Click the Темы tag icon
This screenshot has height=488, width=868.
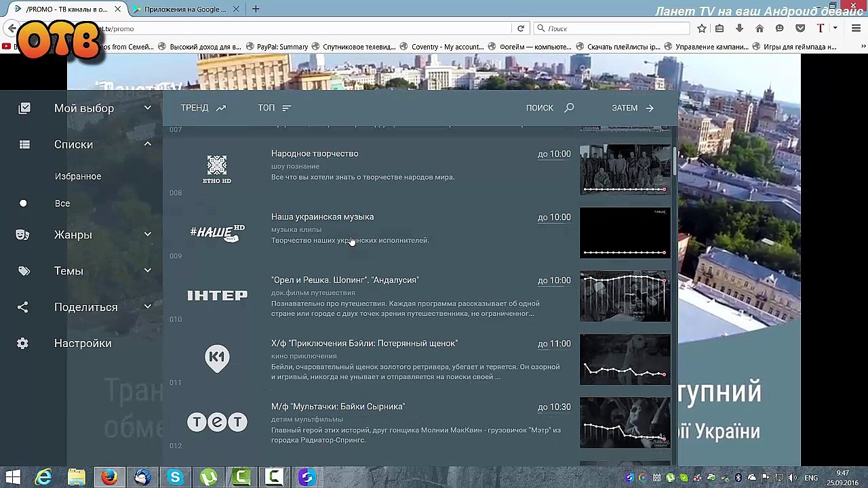(24, 271)
